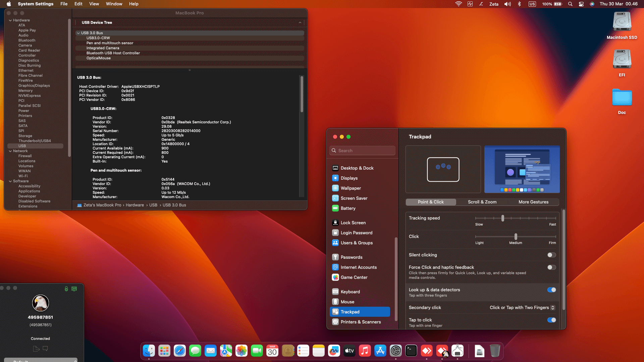Turn on Force Click and haptic feedback
The image size is (644, 362).
[551, 267]
